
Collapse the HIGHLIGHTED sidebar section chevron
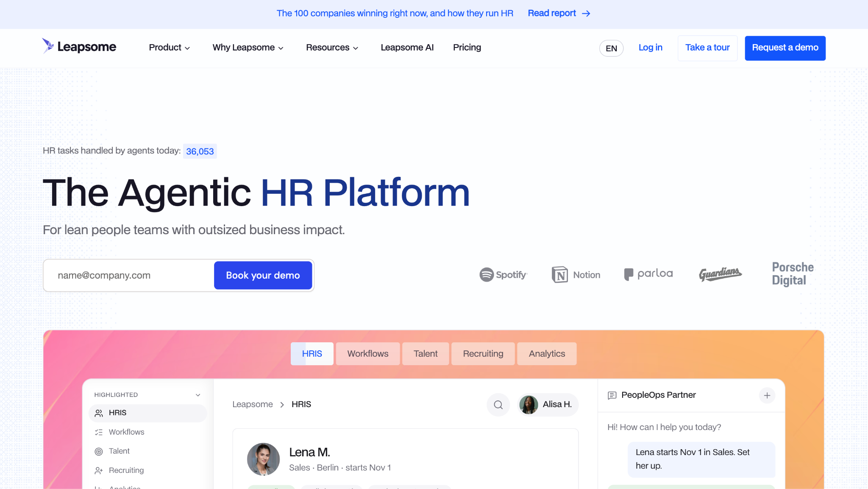[198, 395]
